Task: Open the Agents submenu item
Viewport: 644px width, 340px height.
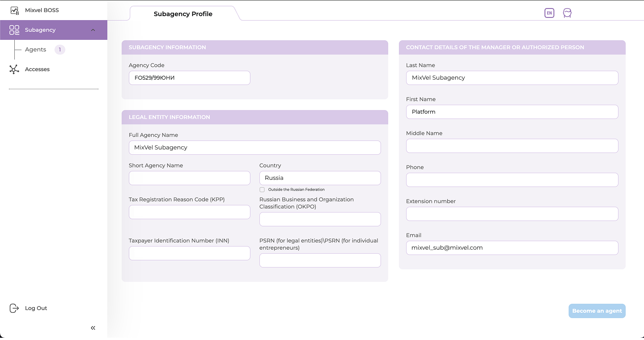Action: click(x=35, y=50)
